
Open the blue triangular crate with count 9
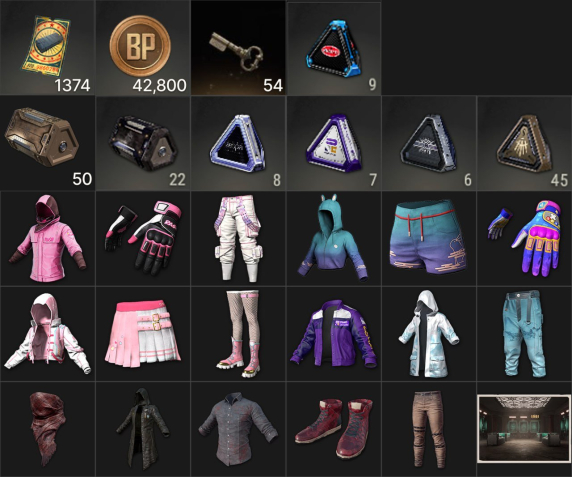point(334,49)
